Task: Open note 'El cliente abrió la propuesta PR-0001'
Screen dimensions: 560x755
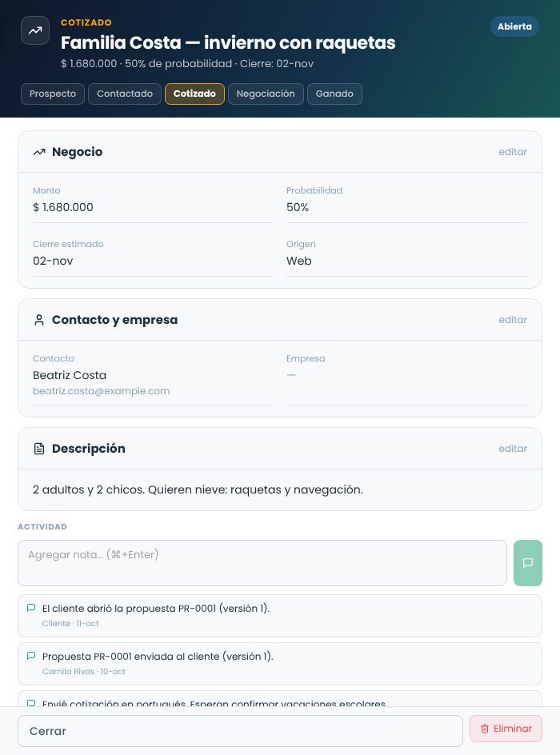Action: coord(280,616)
